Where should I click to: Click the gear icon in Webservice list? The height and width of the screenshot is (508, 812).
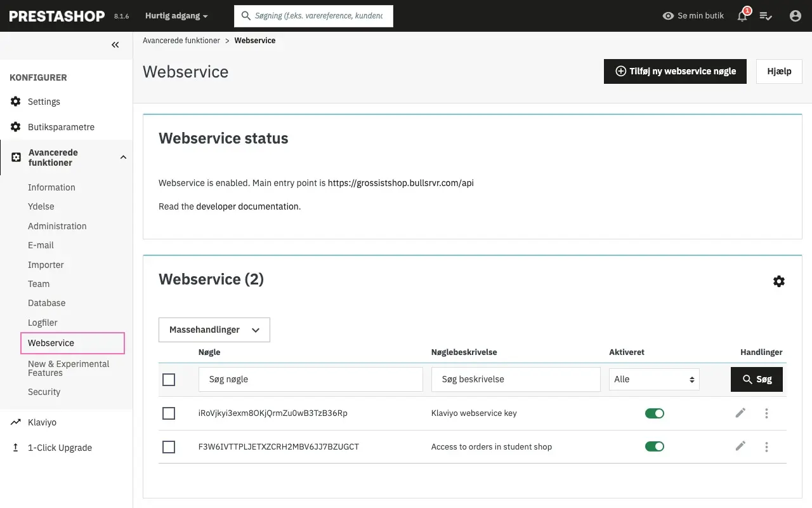[778, 281]
